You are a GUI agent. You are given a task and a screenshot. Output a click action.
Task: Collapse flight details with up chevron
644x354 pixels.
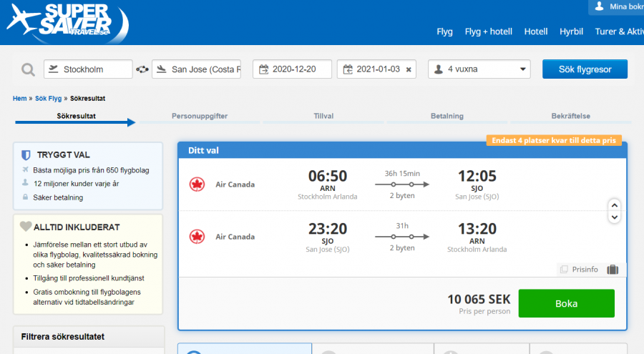click(x=614, y=205)
